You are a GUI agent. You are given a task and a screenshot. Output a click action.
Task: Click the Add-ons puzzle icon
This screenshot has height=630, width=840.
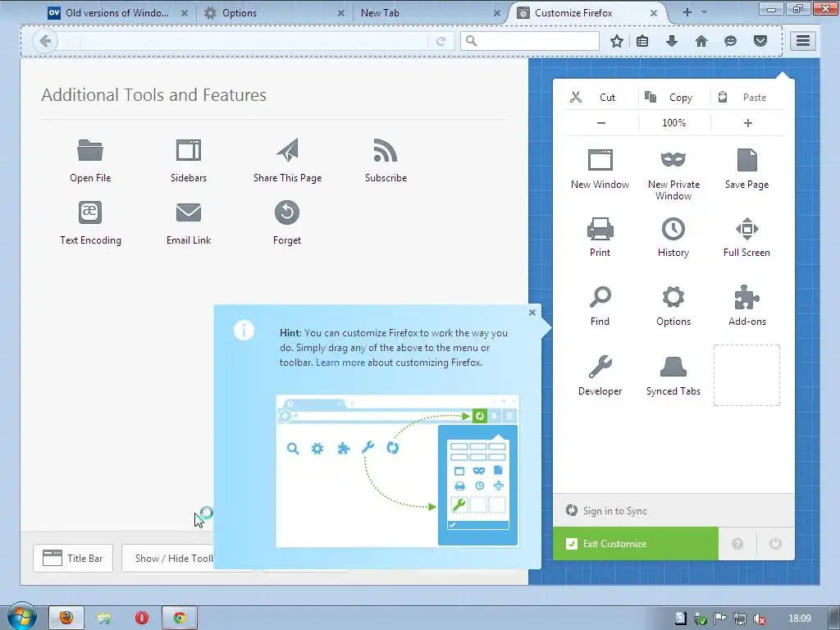746,297
